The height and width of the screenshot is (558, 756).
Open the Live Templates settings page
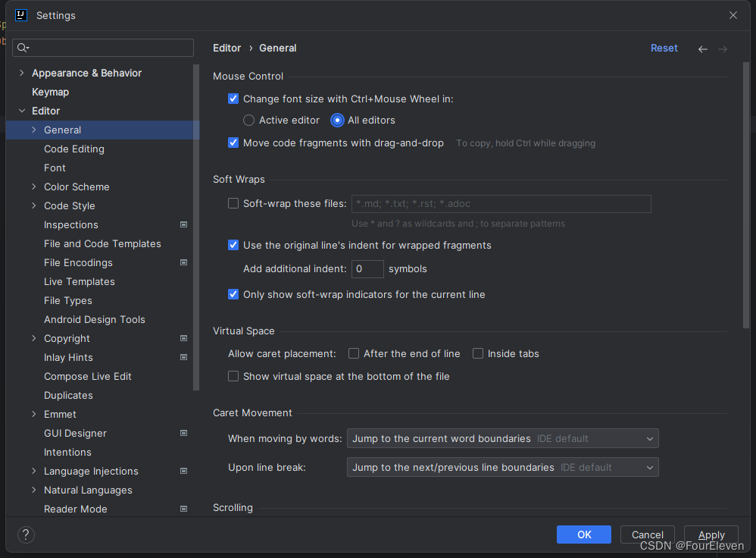click(x=79, y=282)
